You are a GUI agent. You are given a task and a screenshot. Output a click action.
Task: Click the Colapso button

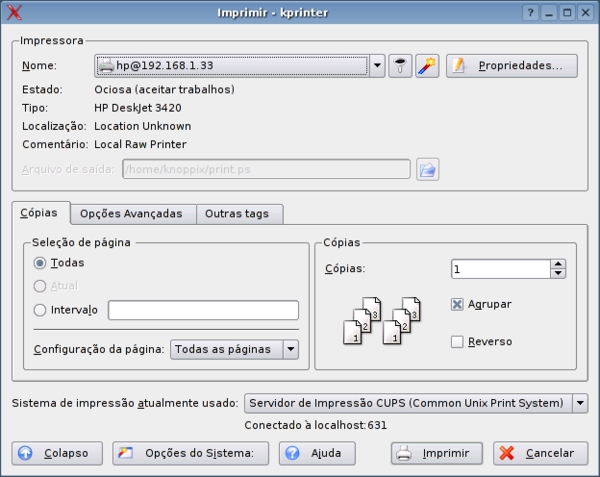(57, 453)
